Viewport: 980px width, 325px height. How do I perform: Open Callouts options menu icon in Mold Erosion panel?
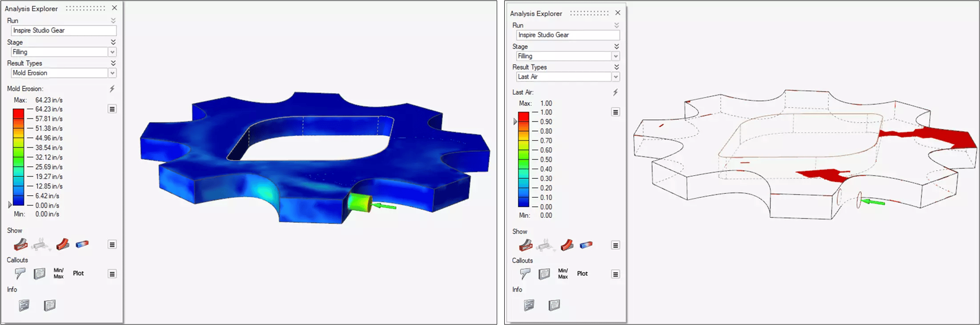[112, 274]
